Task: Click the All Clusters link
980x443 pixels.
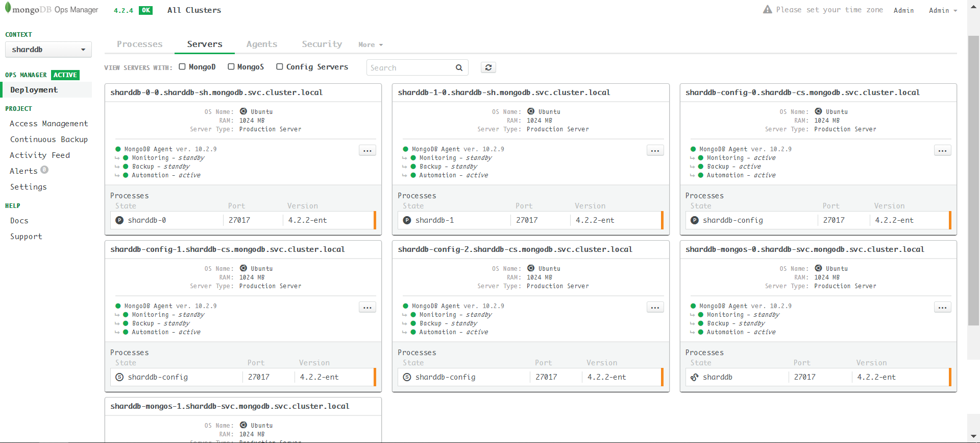Action: 194,10
